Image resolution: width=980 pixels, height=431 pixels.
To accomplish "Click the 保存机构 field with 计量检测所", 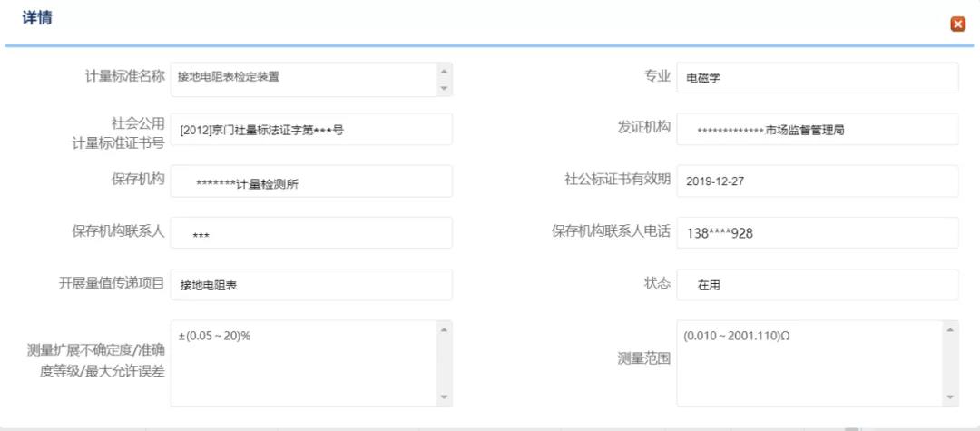I will (x=310, y=181).
